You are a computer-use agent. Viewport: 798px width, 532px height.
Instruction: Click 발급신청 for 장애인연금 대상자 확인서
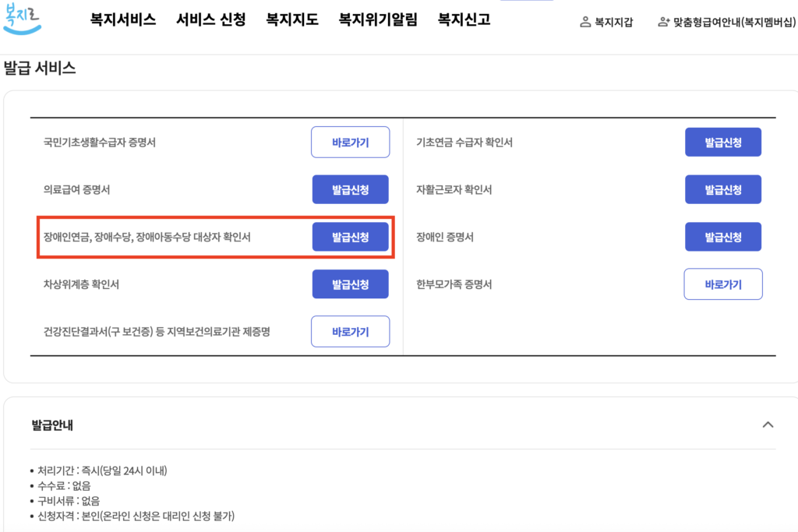pos(350,237)
